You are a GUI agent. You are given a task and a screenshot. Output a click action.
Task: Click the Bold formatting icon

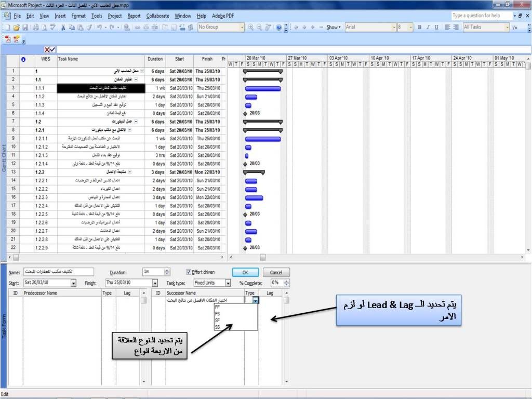[420, 28]
